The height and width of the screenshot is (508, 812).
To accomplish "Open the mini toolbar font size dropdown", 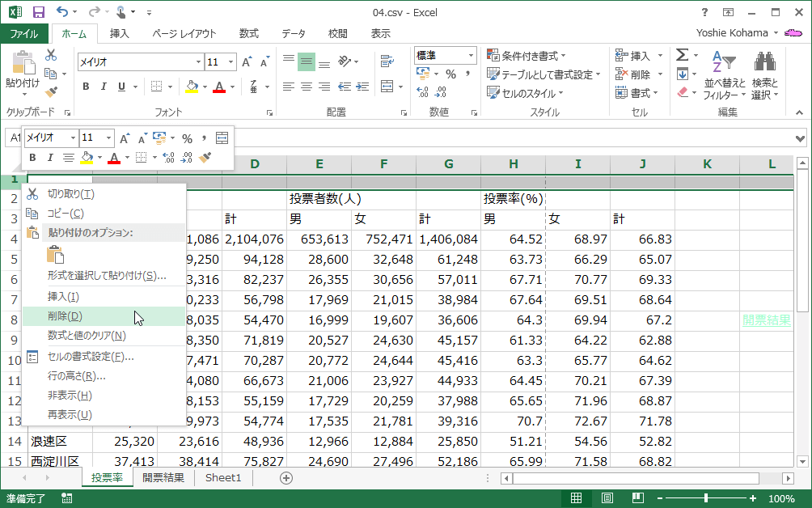I will tap(108, 138).
